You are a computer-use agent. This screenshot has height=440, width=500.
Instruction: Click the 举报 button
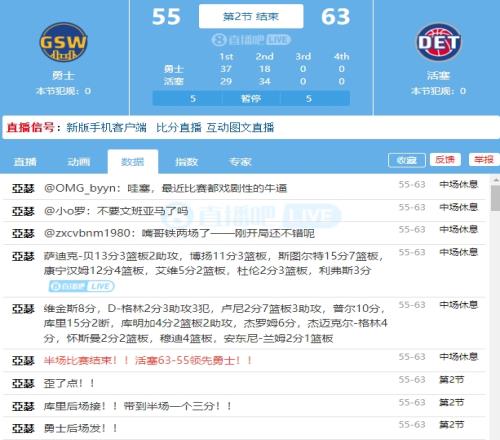click(x=484, y=160)
